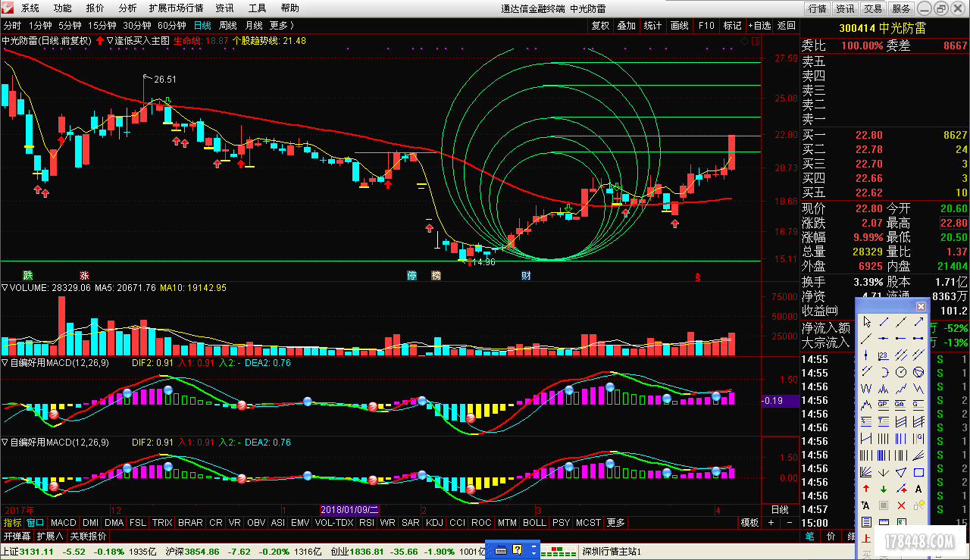Select the W wave line tool
Image resolution: width=970 pixels, height=560 pixels.
tap(866, 389)
